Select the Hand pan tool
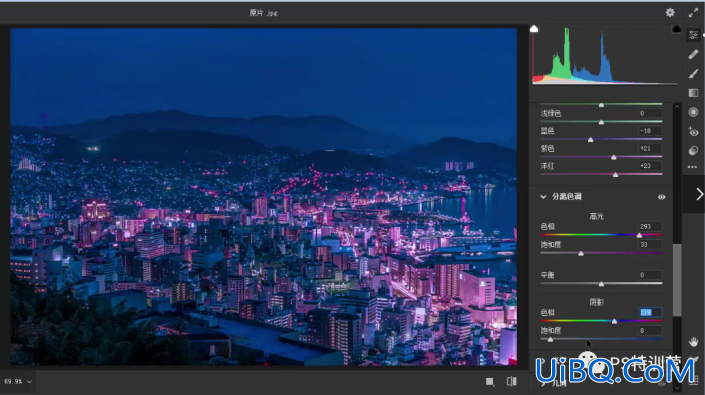Image resolution: width=705 pixels, height=395 pixels. coord(693,342)
